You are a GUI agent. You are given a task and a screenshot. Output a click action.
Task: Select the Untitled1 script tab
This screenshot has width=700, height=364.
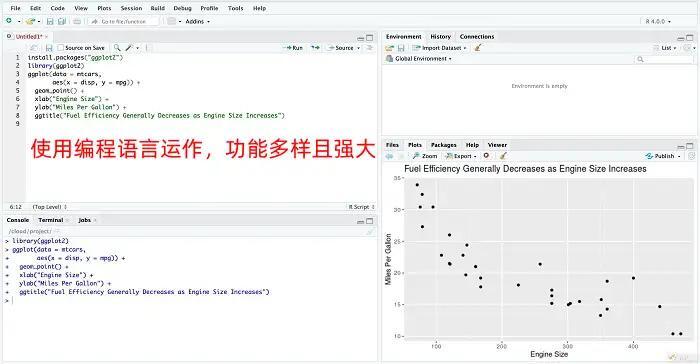pyautogui.click(x=29, y=37)
